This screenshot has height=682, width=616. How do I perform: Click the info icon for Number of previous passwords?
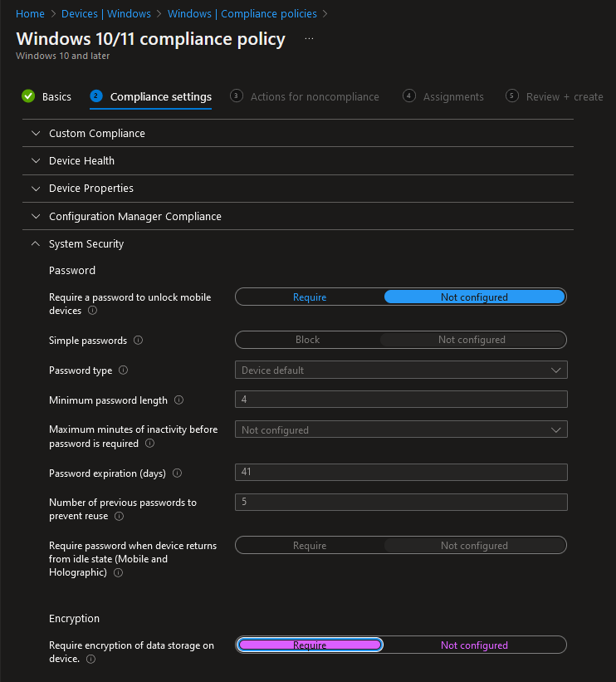119,516
